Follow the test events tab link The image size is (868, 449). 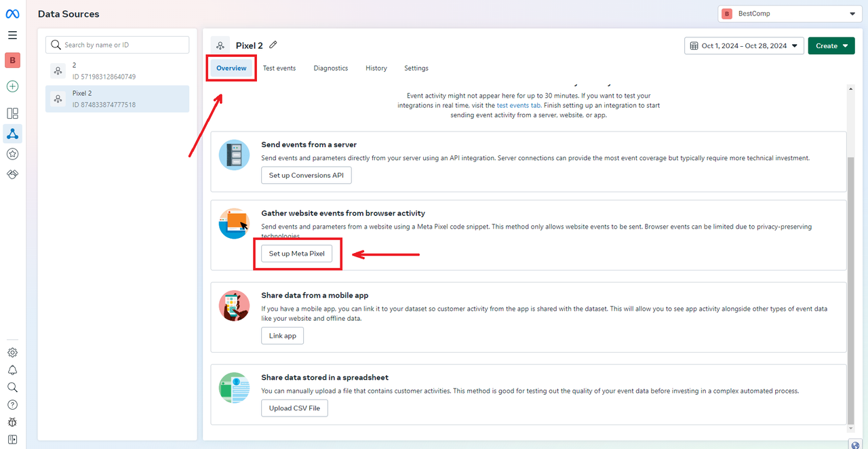point(519,106)
